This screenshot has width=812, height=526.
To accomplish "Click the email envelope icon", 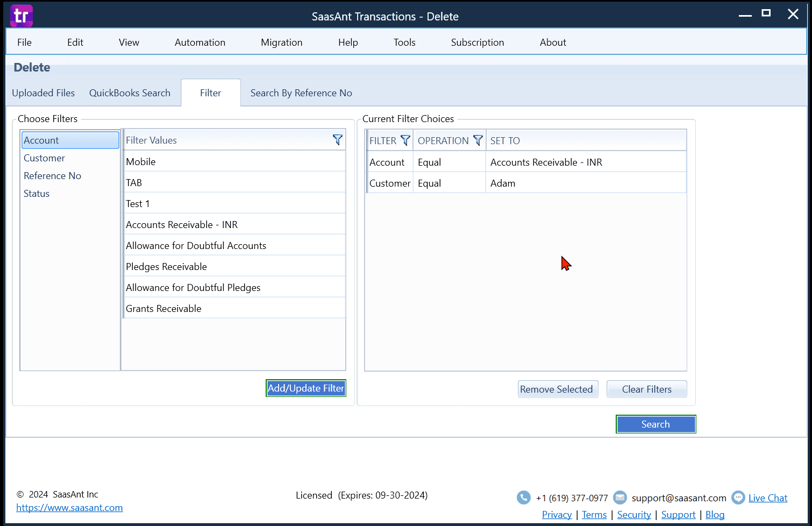I will point(620,497).
